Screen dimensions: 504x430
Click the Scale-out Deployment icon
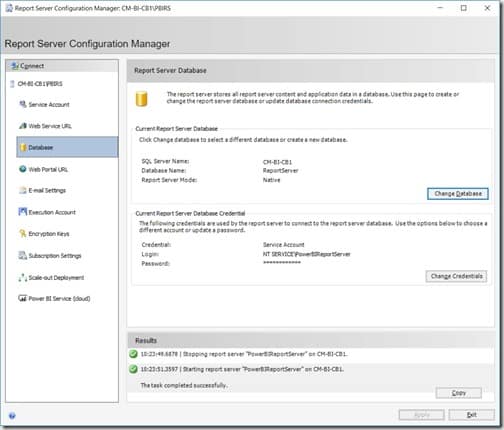click(22, 277)
